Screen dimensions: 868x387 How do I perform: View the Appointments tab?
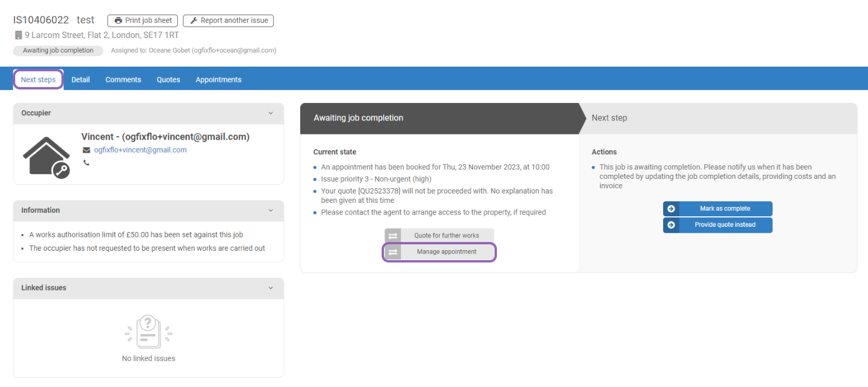[218, 80]
